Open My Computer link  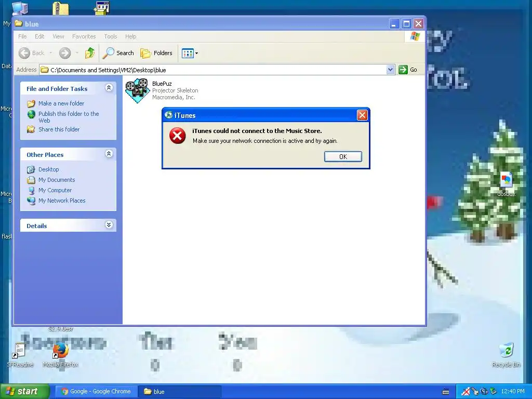coord(55,190)
